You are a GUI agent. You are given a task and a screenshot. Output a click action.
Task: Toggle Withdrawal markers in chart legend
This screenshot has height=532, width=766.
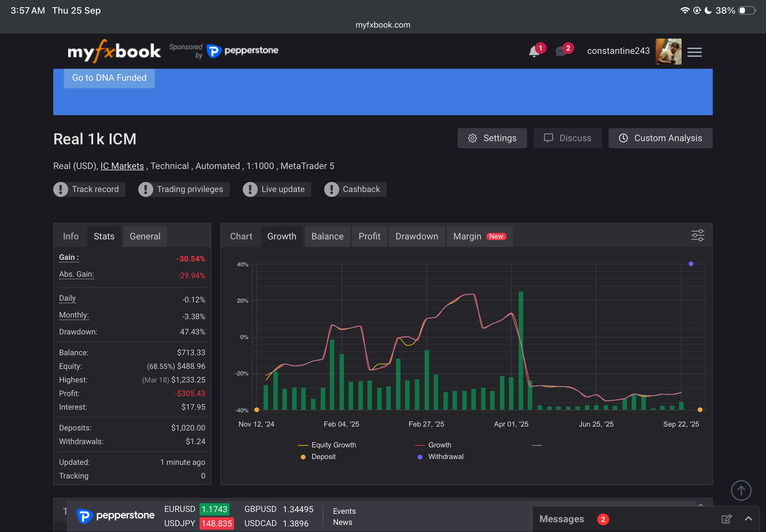(445, 457)
